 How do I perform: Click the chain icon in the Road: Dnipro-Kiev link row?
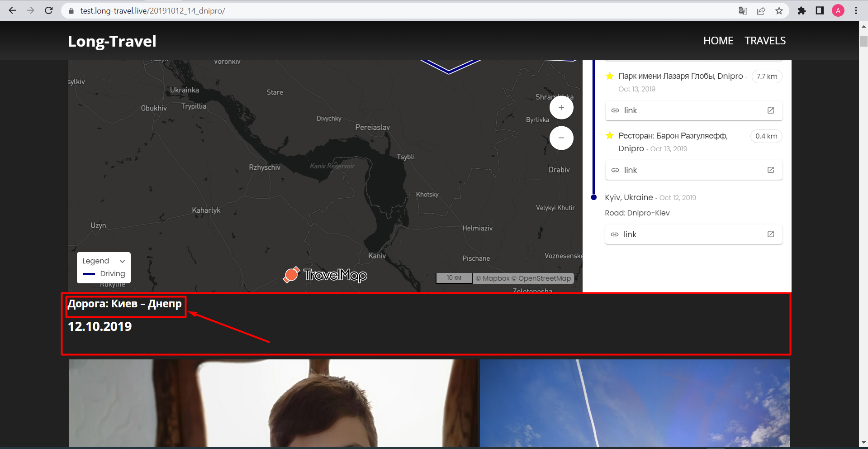click(615, 234)
